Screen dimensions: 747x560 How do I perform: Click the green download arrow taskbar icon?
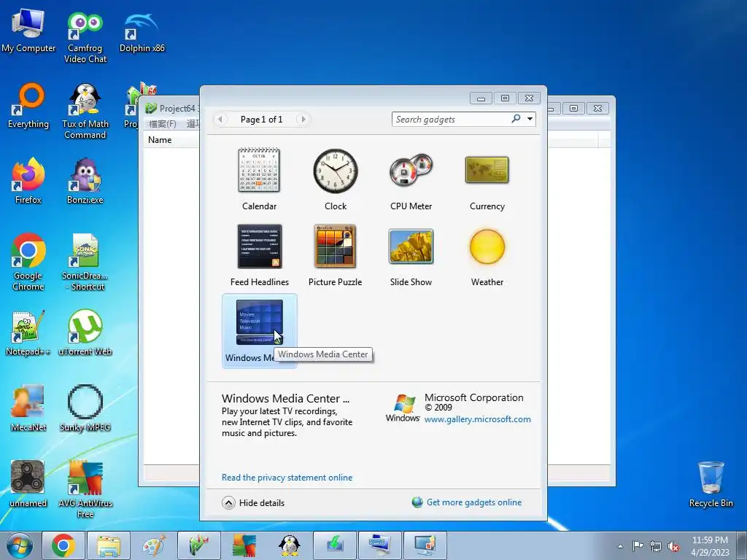click(x=335, y=545)
